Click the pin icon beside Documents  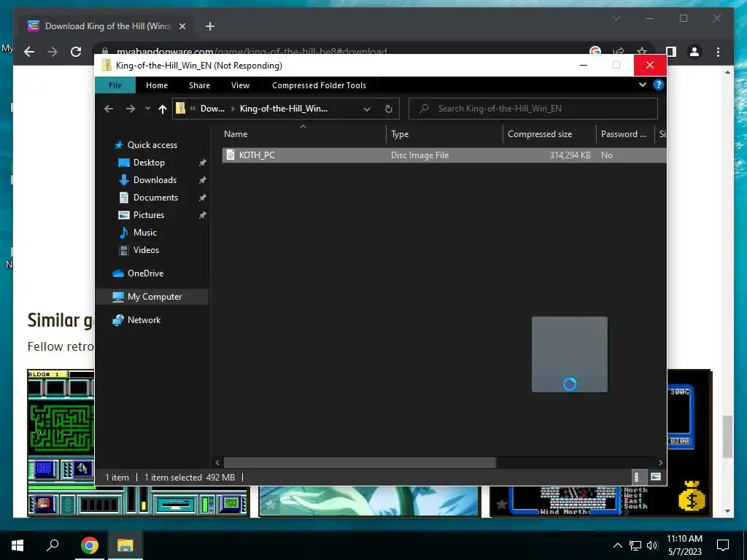point(203,198)
